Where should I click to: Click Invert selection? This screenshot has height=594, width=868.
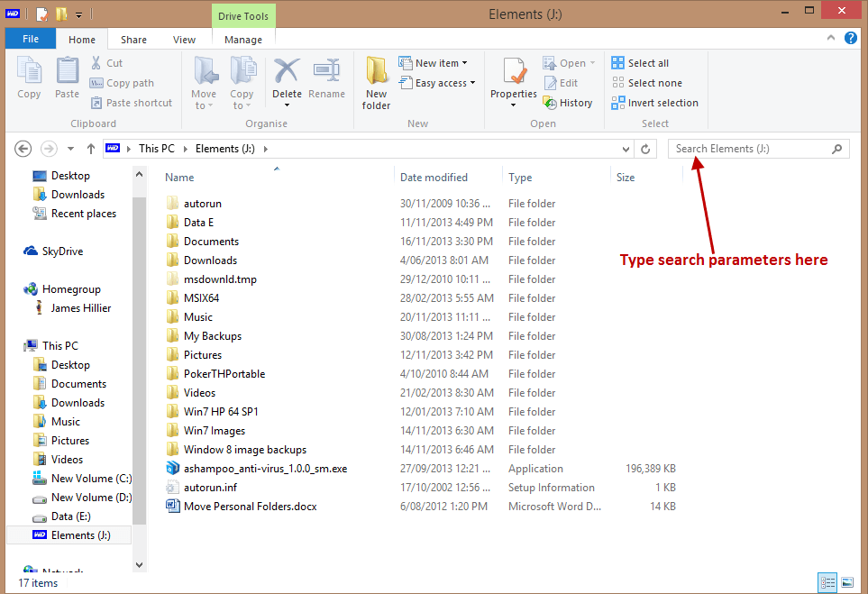tap(655, 103)
